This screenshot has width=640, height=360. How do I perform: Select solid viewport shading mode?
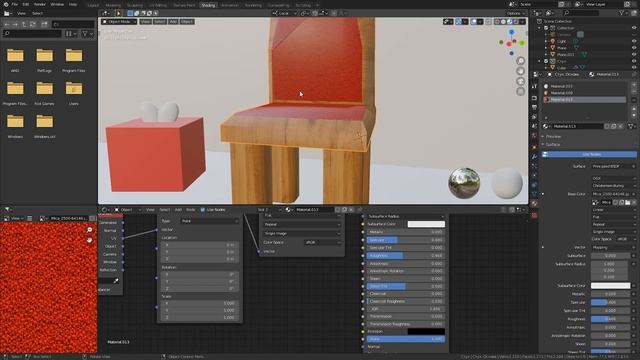pos(504,22)
